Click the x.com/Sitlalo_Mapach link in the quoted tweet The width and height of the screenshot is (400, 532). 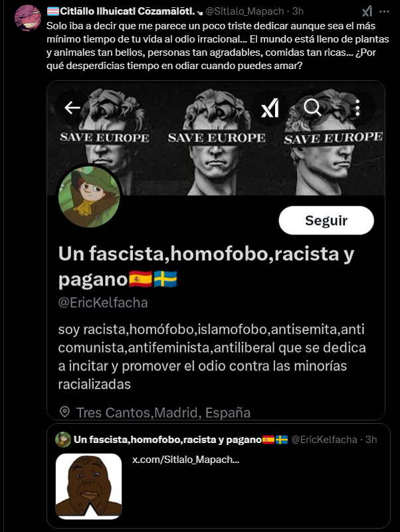[186, 460]
